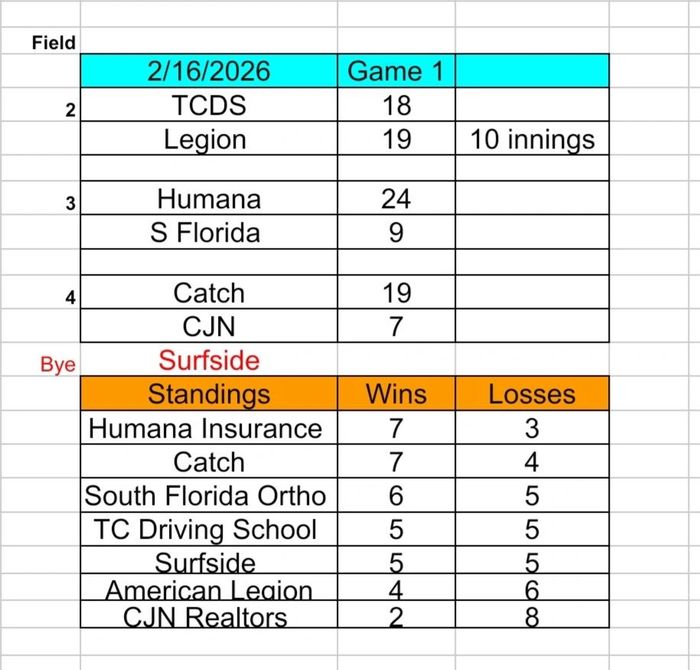Click the red Bye label
700x670 pixels.
click(57, 365)
